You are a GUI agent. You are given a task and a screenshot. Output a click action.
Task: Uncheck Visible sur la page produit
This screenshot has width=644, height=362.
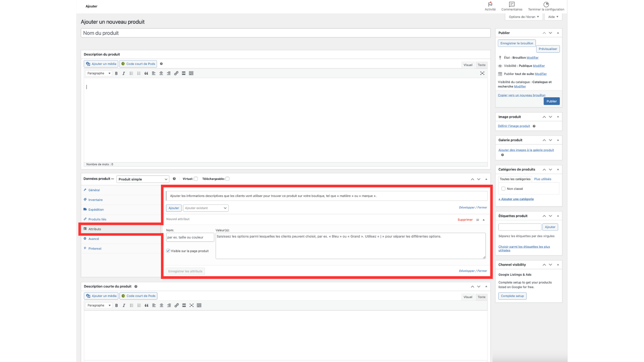click(x=168, y=251)
